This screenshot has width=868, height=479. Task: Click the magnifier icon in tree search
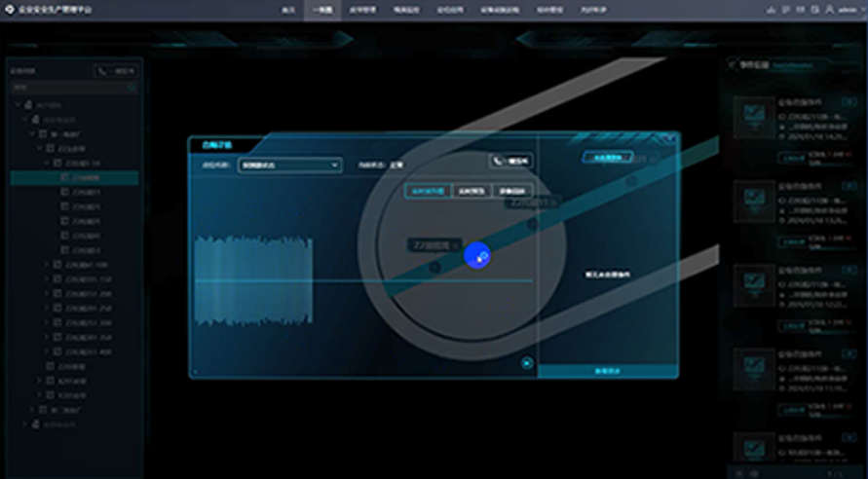[x=132, y=88]
